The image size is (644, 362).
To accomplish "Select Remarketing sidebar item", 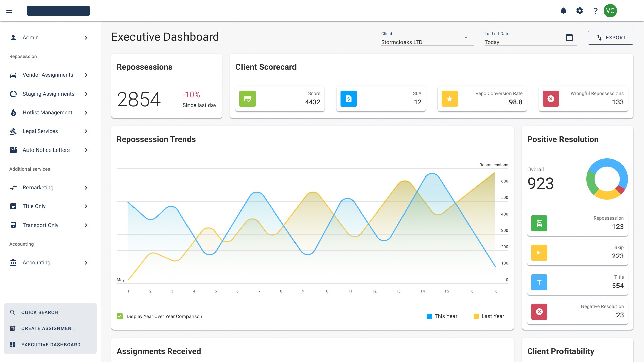I will pyautogui.click(x=38, y=188).
